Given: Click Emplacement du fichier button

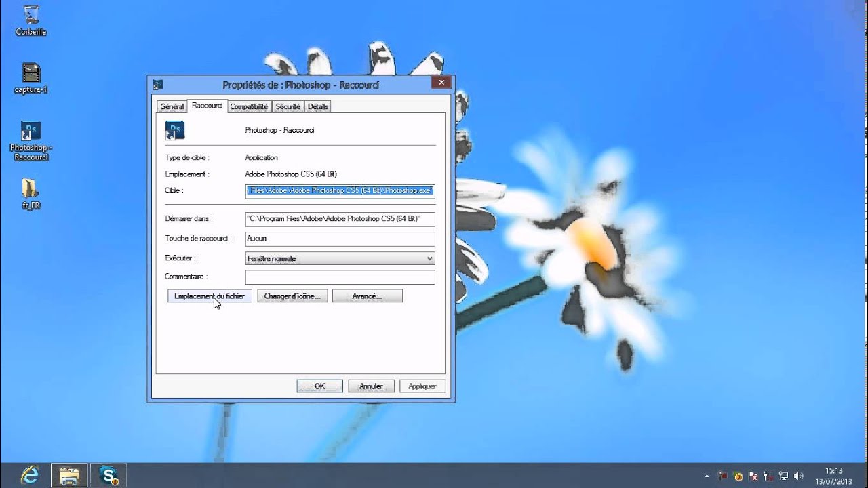Looking at the screenshot, I should pos(210,296).
